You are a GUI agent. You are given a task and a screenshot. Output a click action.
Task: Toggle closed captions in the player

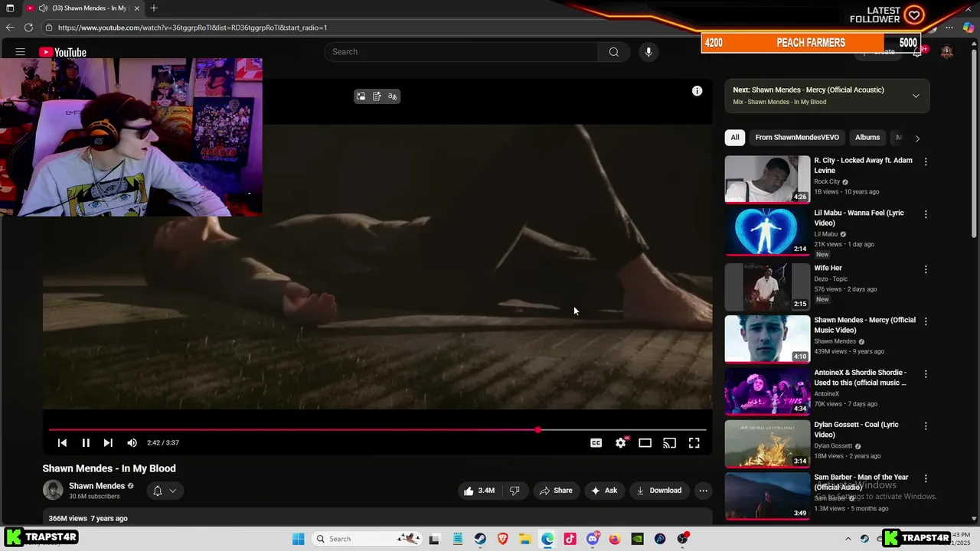(x=596, y=443)
